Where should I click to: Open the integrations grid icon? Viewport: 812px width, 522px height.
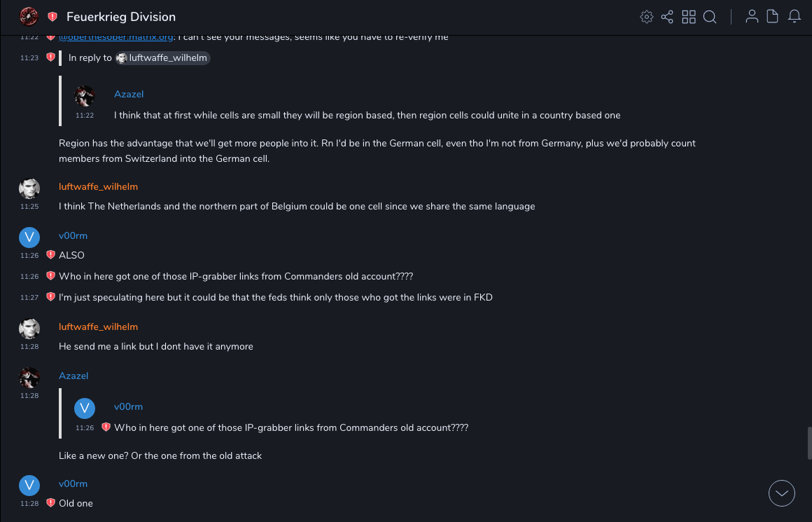click(689, 17)
